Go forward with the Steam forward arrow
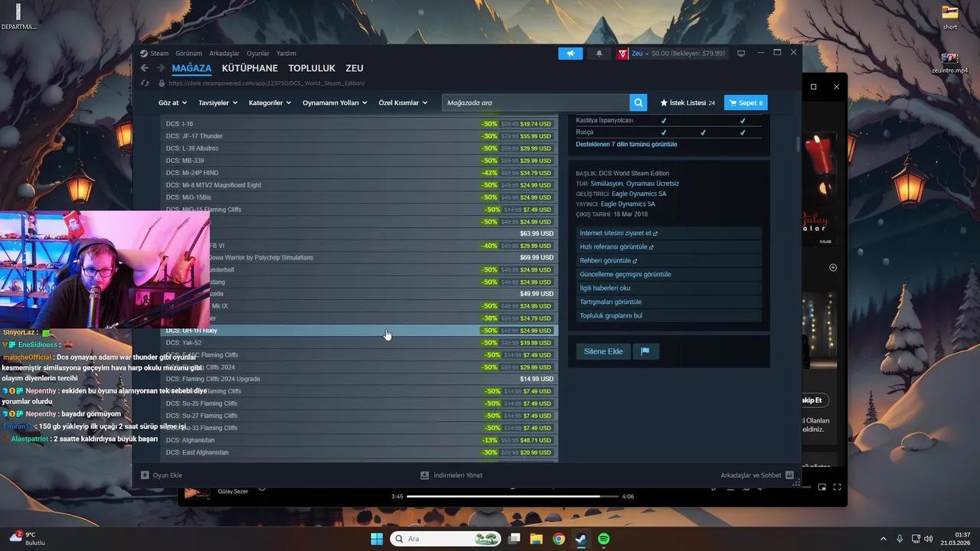 point(159,68)
